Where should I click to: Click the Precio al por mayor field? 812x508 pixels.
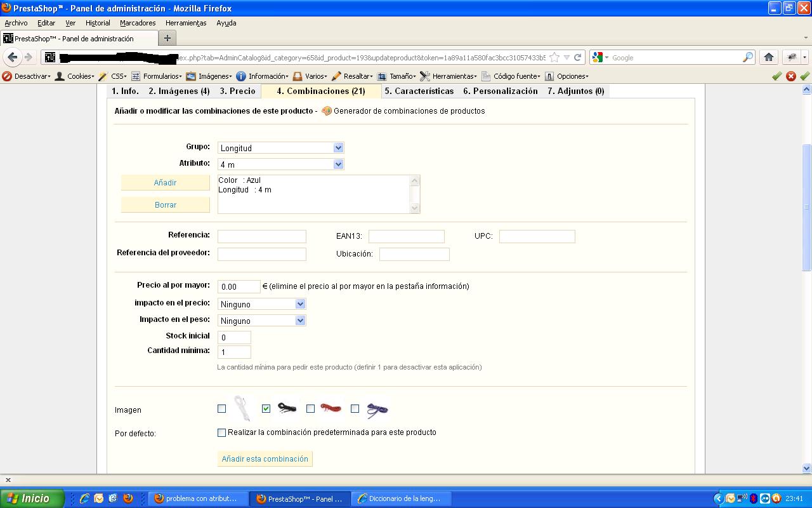[239, 286]
